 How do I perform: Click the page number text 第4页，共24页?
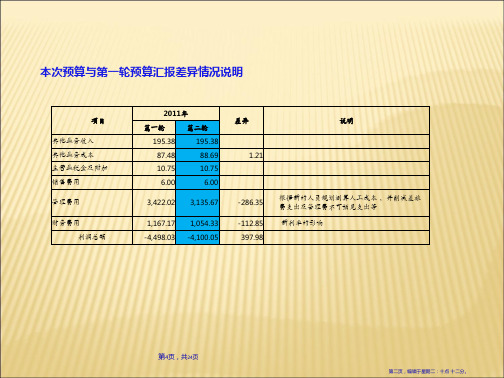(x=178, y=357)
